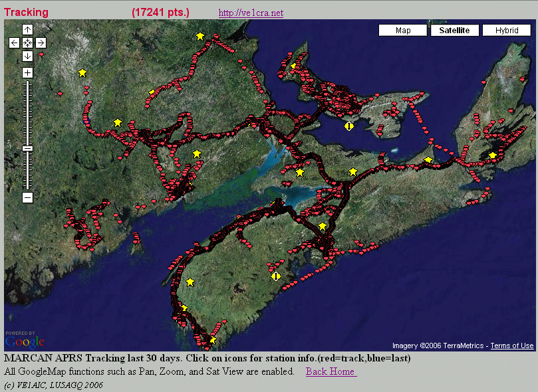Switch to Map view

point(403,30)
